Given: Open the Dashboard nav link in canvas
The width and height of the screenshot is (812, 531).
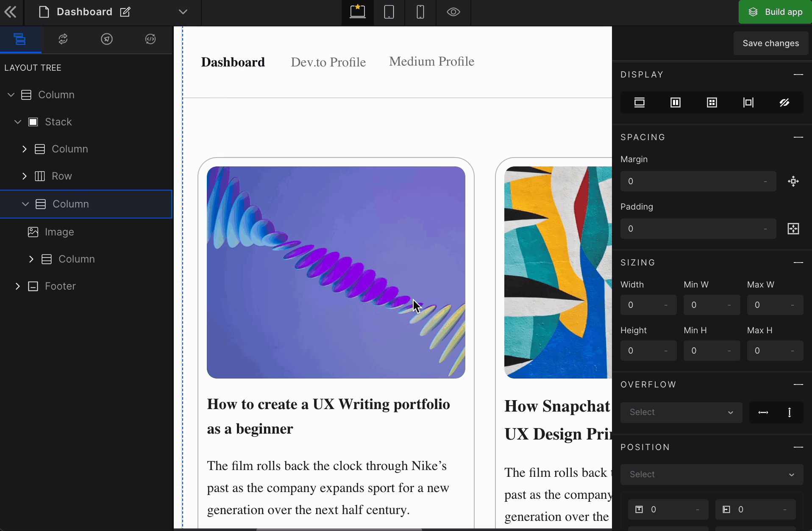Looking at the screenshot, I should [233, 62].
